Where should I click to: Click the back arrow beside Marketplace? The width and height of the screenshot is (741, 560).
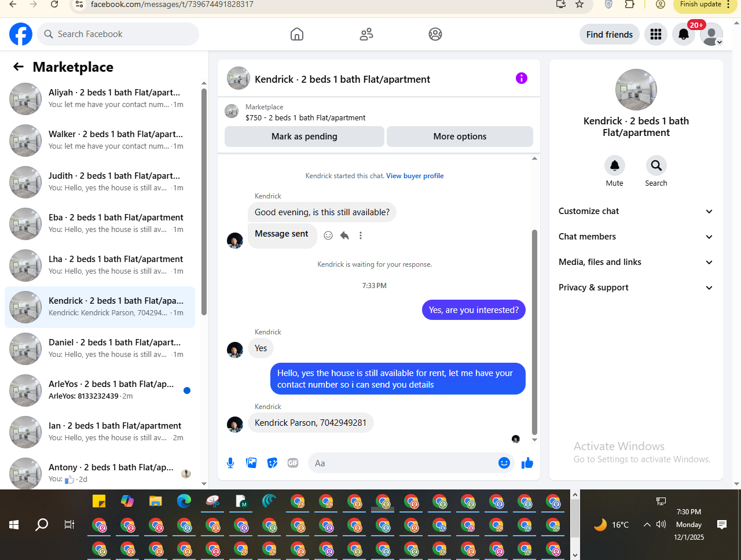[19, 67]
